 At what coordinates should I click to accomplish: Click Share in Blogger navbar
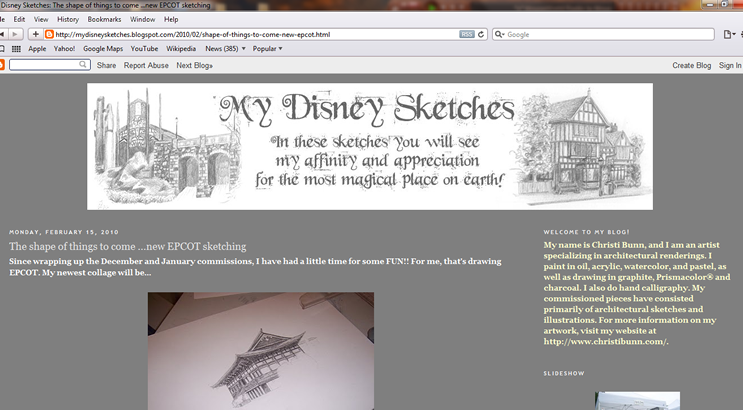coord(106,65)
